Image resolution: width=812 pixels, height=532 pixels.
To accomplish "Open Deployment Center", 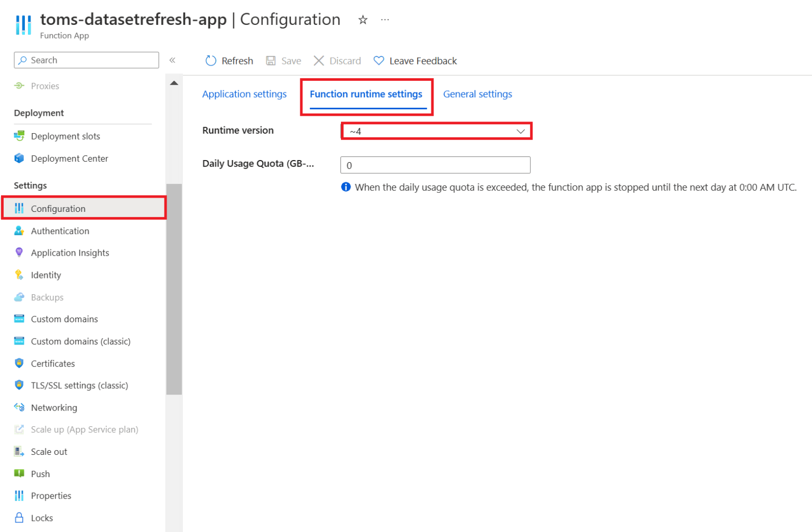I will point(69,158).
